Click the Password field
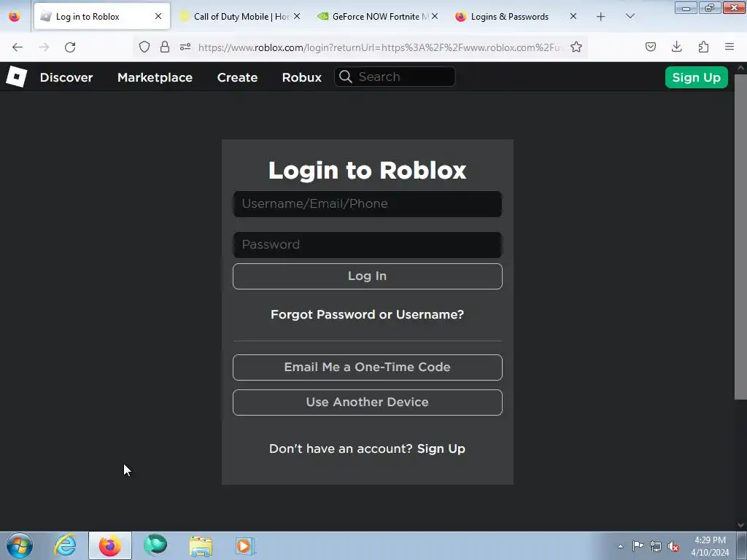Image resolution: width=747 pixels, height=560 pixels. [368, 245]
